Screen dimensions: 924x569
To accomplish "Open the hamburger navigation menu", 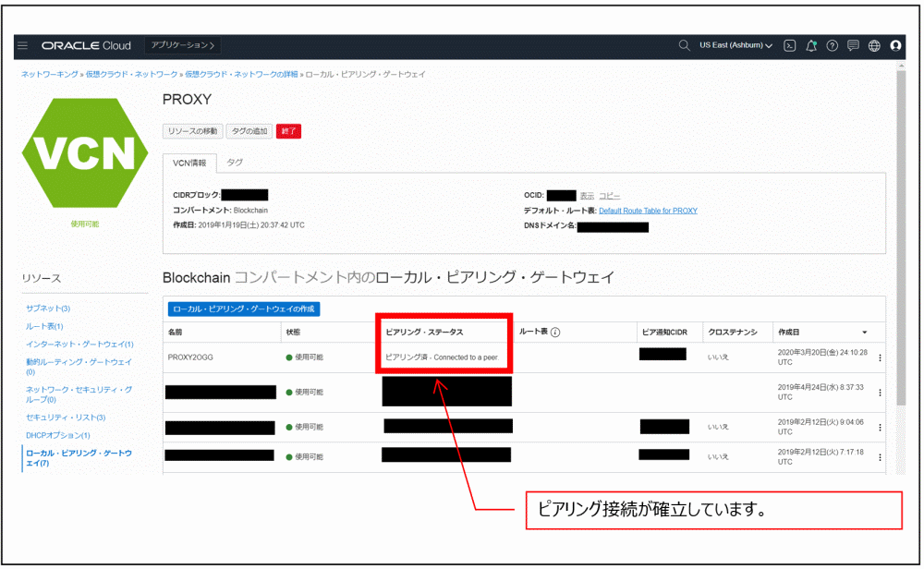I will tap(22, 45).
